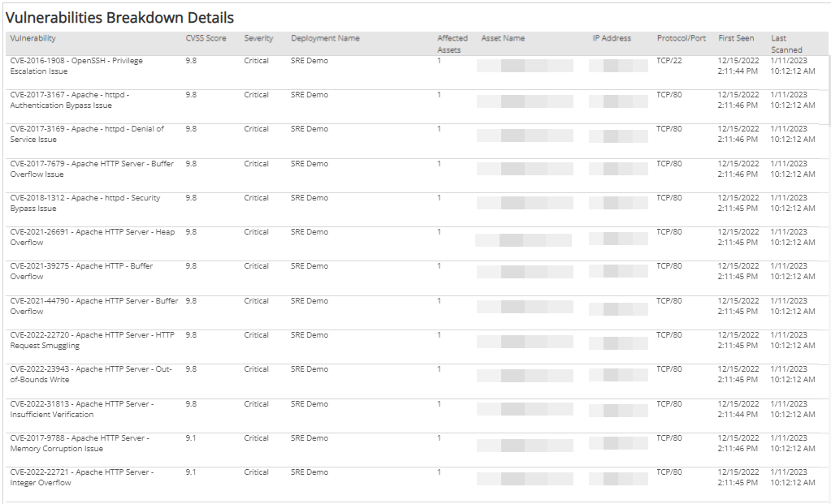The image size is (831, 504).
Task: Sort by IP Address column header
Action: (x=612, y=38)
